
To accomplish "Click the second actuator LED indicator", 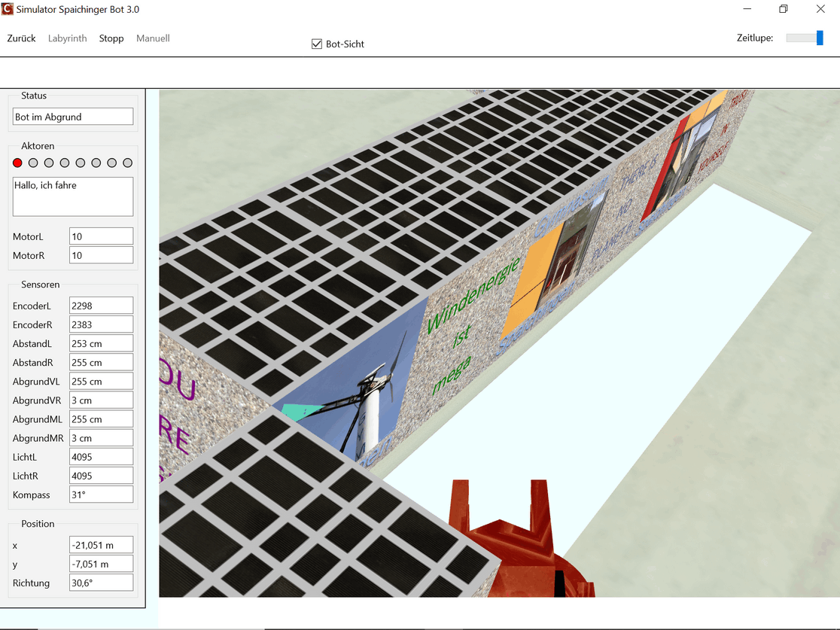I will (x=33, y=163).
